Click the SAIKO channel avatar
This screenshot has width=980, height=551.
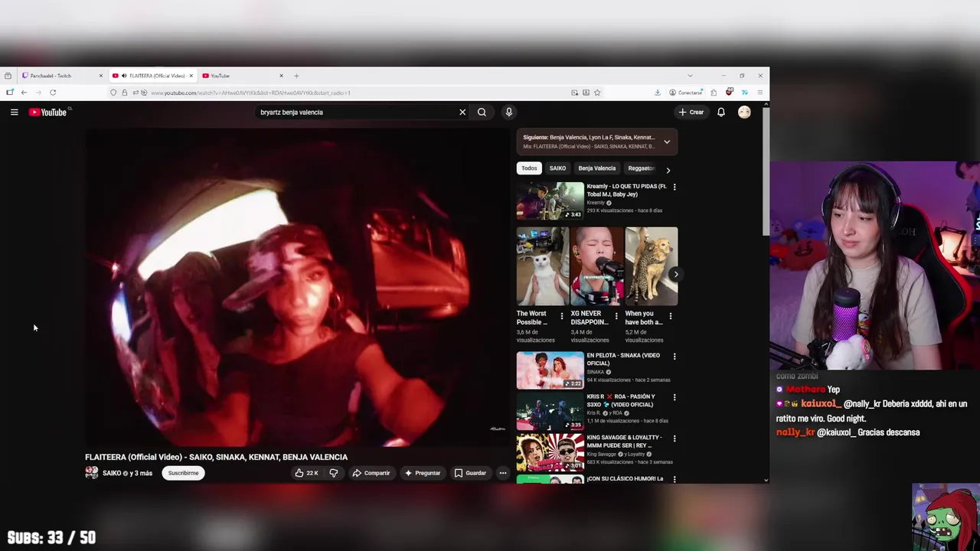(92, 473)
